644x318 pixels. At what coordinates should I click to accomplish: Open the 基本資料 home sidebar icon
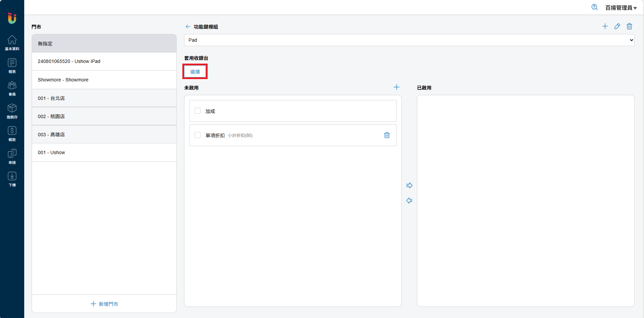coord(12,43)
